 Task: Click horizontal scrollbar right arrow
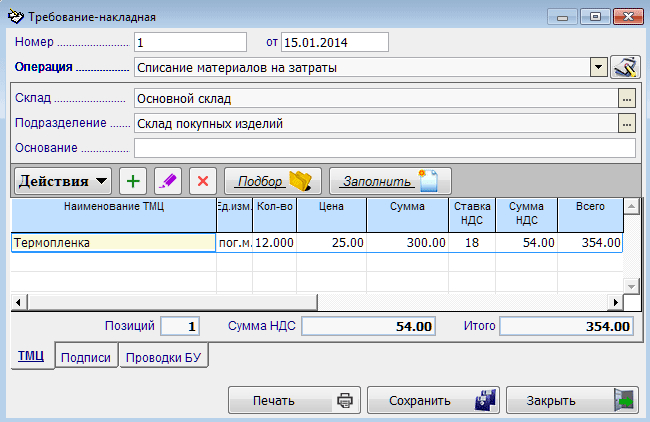coord(616,303)
